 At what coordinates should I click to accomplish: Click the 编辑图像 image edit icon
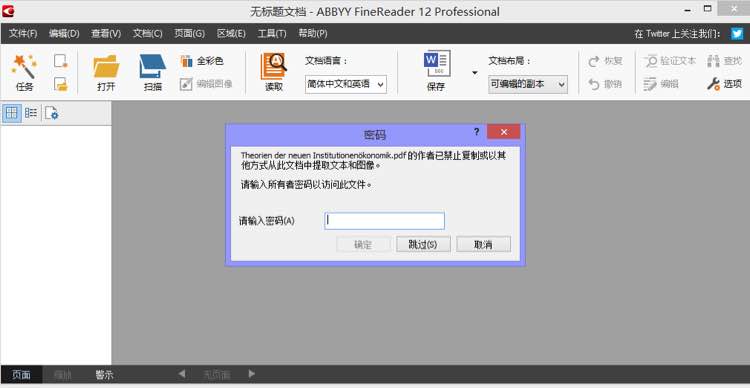186,84
